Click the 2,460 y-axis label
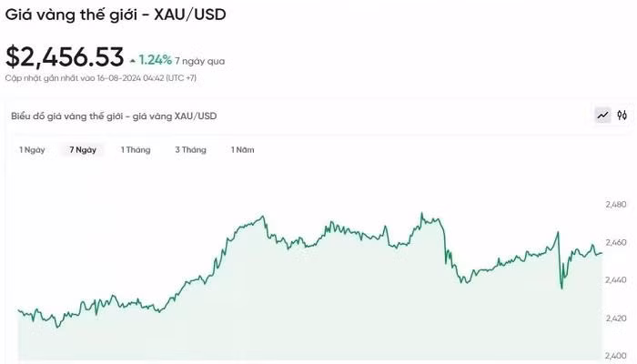The image size is (637, 364). tap(616, 243)
